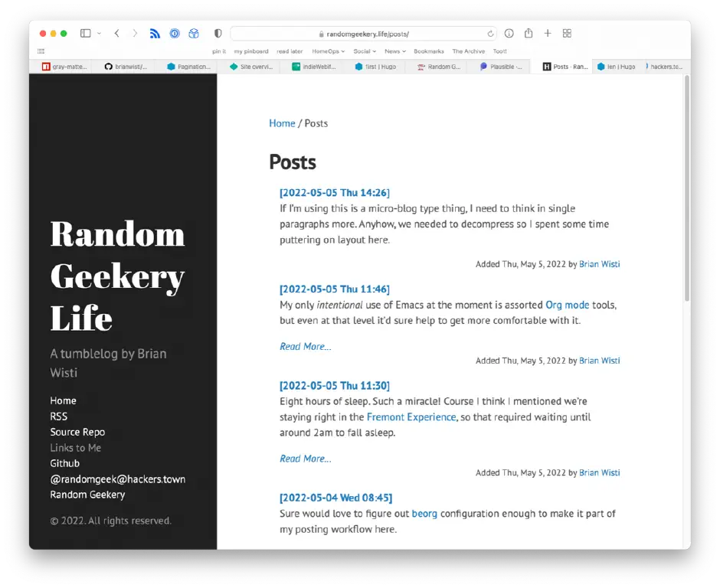
Task: Follow the Org mode link in the post
Action: [568, 305]
